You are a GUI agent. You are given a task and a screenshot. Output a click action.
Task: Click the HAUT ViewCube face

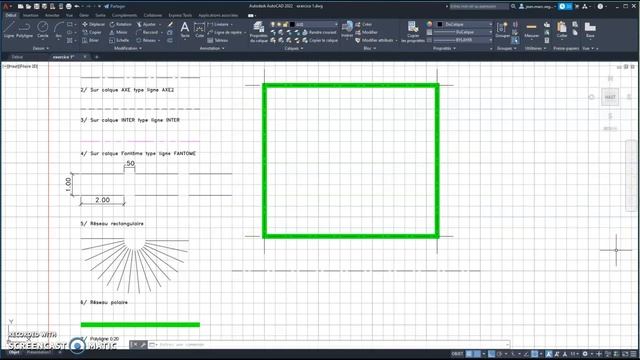point(610,97)
